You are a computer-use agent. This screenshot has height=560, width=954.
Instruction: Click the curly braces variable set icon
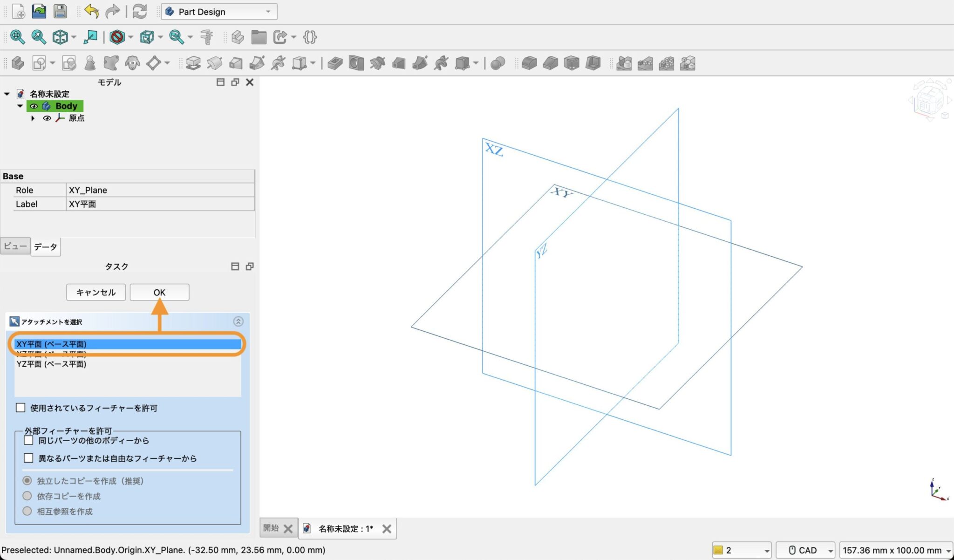[310, 37]
